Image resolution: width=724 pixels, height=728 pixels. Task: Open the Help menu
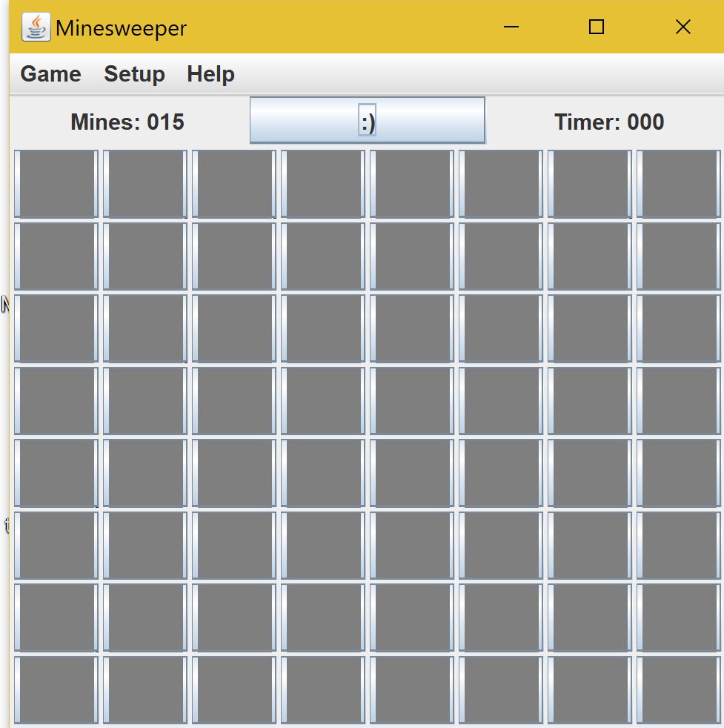[x=210, y=74]
